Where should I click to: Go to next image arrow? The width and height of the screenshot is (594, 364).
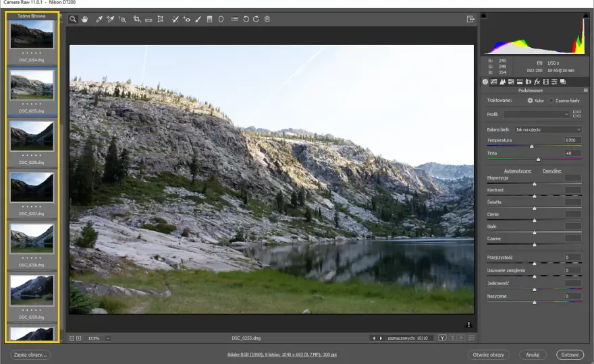tap(381, 338)
